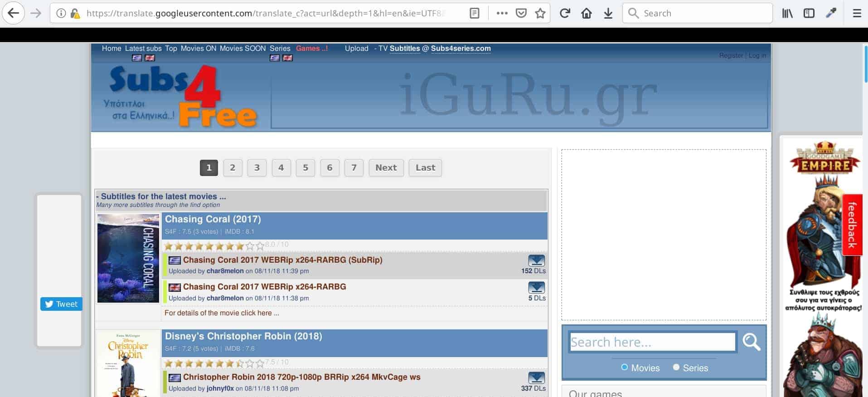Click the Next page button
The height and width of the screenshot is (397, 868).
(x=386, y=168)
